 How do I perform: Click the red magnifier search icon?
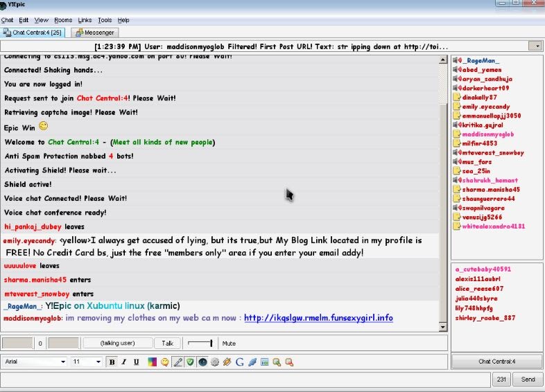click(289, 362)
